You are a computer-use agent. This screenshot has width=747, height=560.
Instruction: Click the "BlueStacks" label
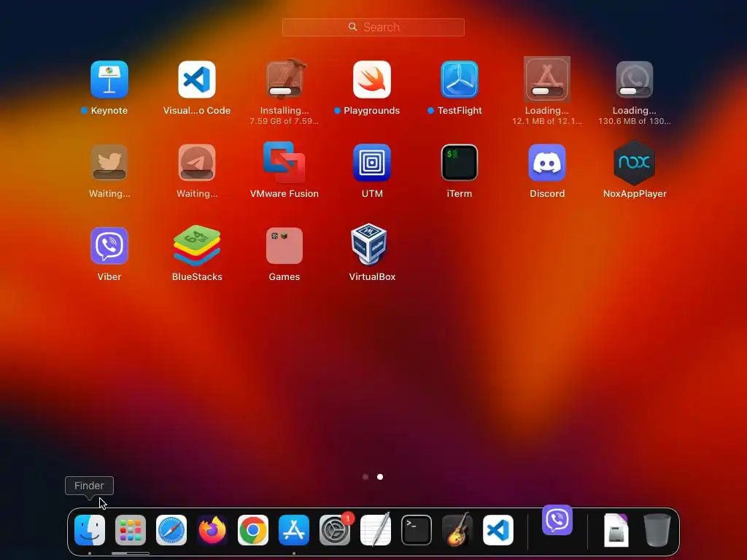point(197,276)
